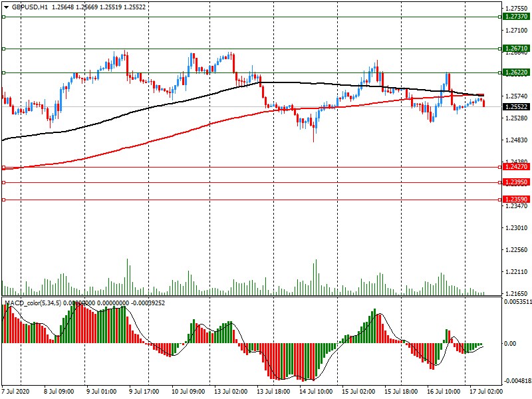The height and width of the screenshot is (399, 532).
Task: Click the MACD scale value 0.00
Action: click(x=510, y=343)
